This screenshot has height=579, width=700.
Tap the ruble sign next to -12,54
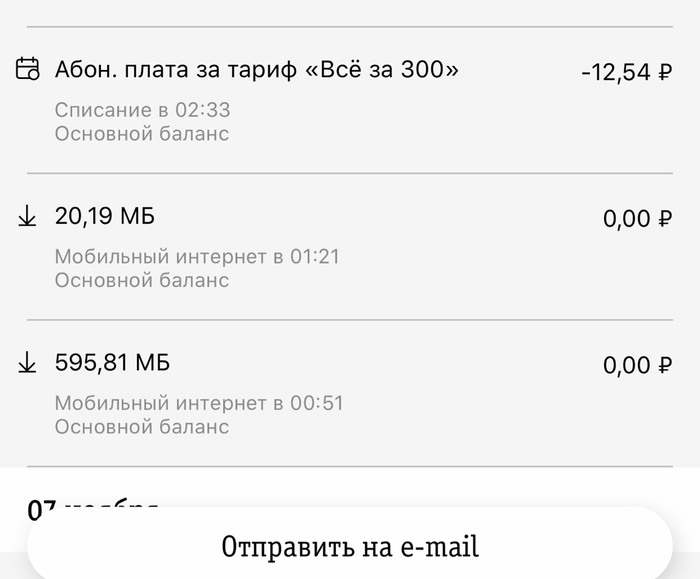tap(665, 72)
